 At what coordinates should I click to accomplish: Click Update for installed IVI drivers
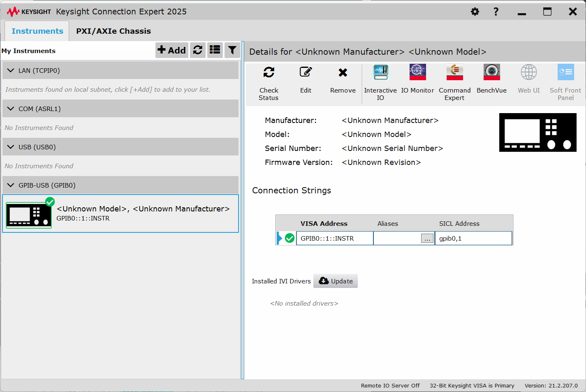336,281
